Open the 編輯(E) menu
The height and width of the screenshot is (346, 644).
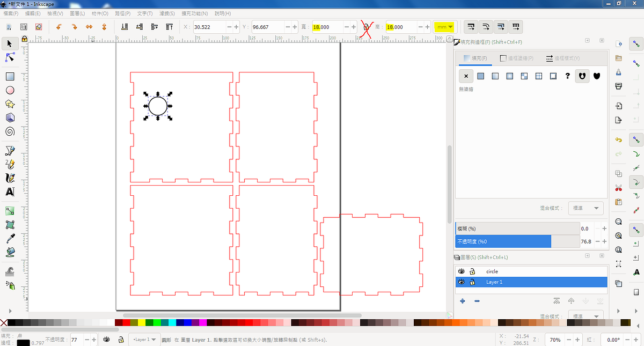(33, 13)
